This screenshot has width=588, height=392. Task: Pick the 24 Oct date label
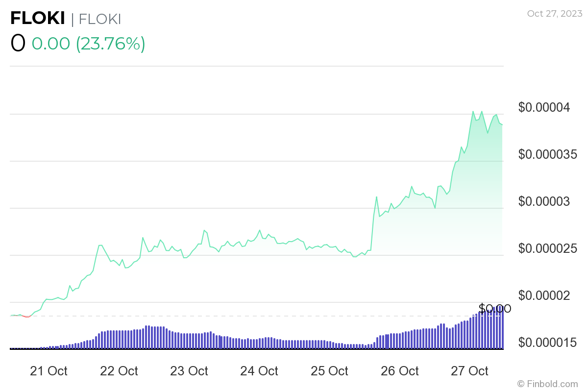[259, 371]
